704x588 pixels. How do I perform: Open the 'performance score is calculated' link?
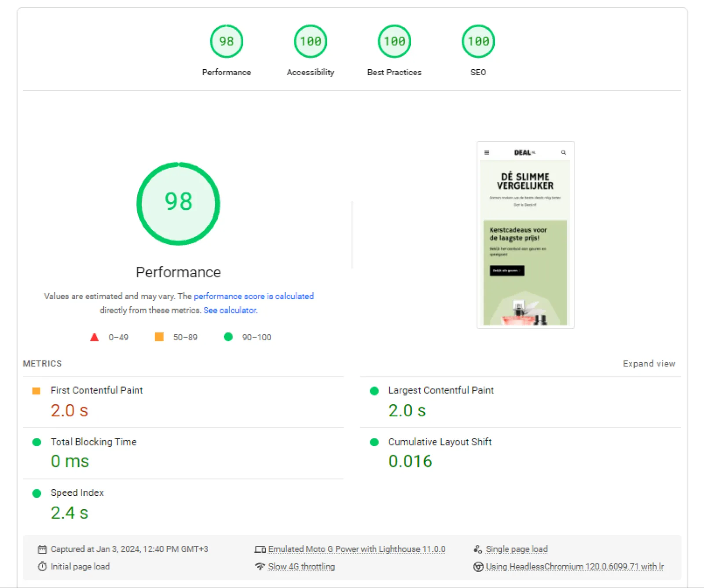point(254,296)
